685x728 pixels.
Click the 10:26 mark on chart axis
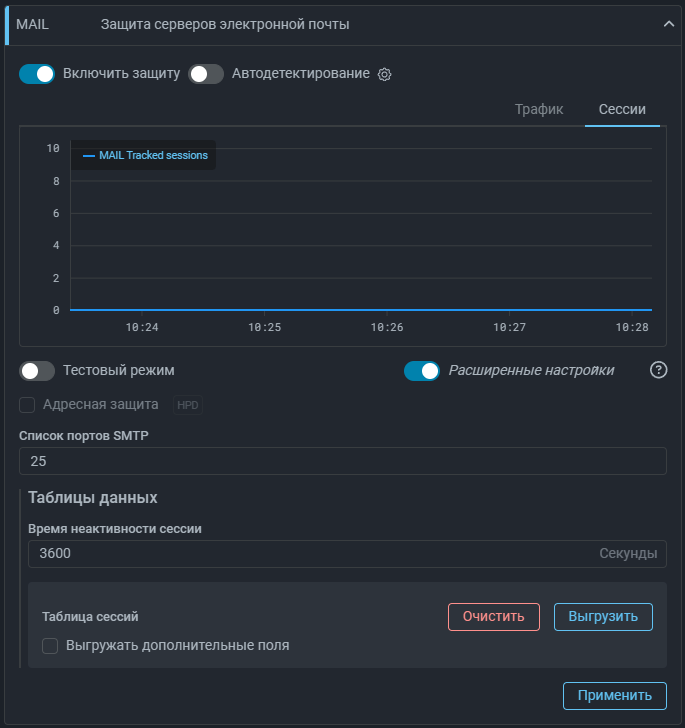point(387,327)
